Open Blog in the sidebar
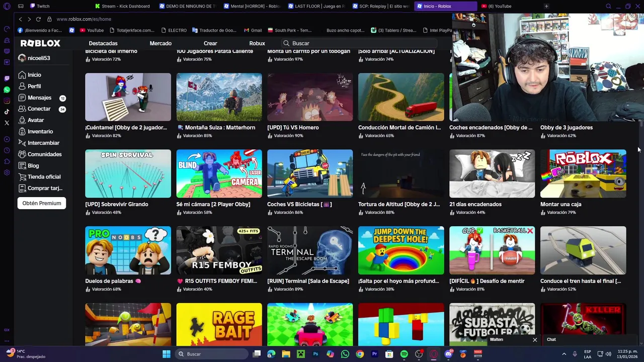 [x=29, y=165]
